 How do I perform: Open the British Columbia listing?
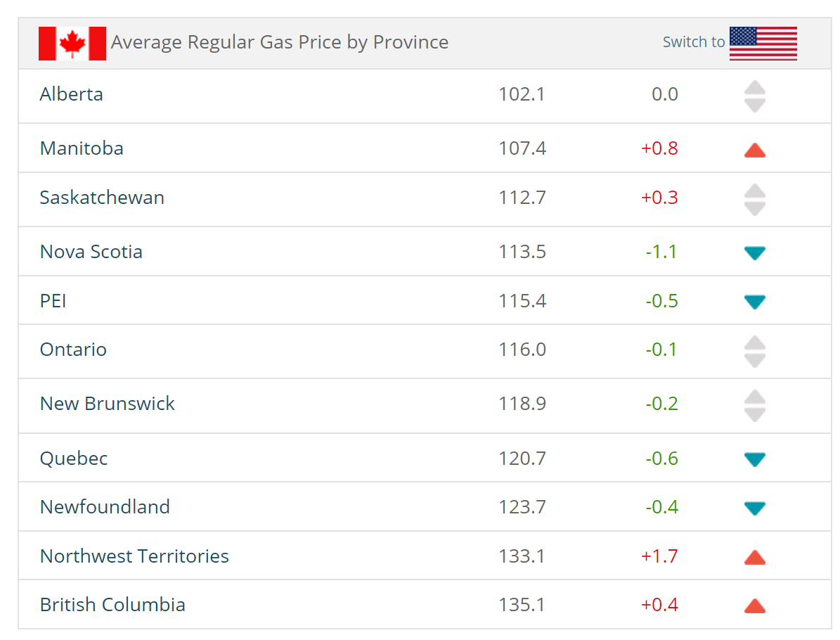point(113,605)
